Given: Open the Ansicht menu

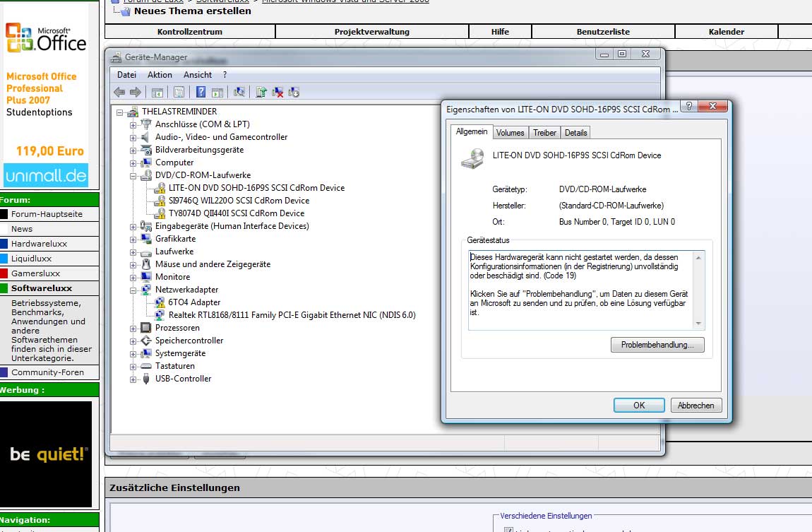Looking at the screenshot, I should pos(198,75).
